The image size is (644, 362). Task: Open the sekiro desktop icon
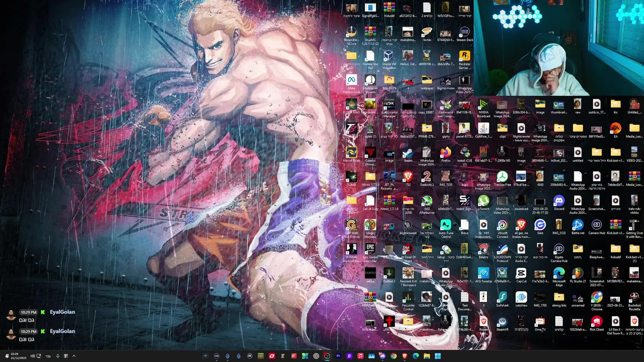(x=370, y=275)
